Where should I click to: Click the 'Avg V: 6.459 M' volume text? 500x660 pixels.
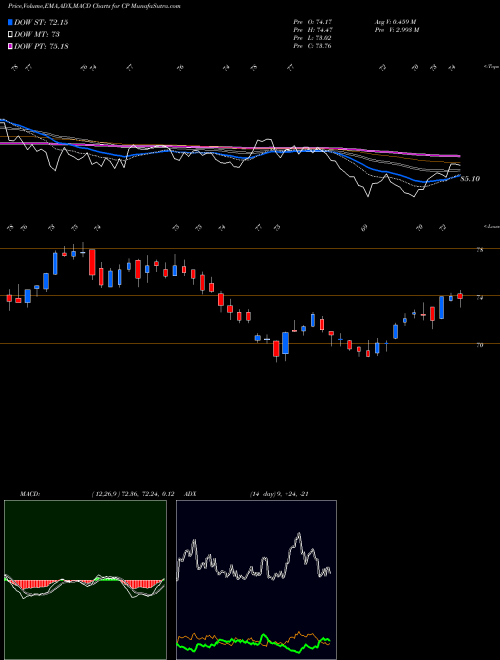pyautogui.click(x=395, y=21)
